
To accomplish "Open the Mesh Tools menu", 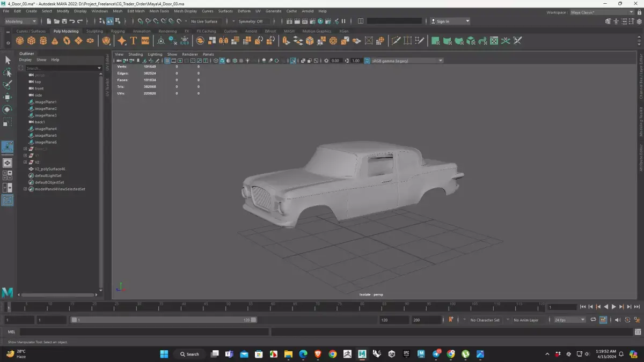I will pyautogui.click(x=159, y=11).
